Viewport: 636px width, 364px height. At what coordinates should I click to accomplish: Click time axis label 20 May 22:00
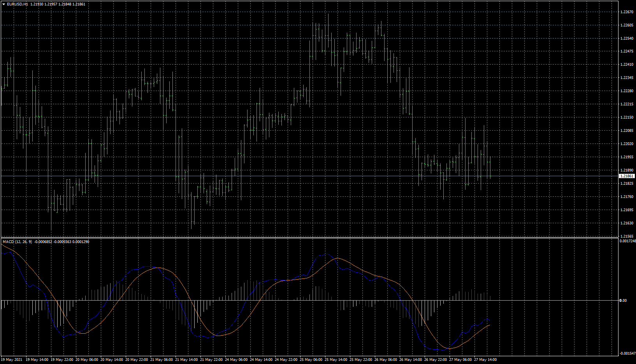137,360
